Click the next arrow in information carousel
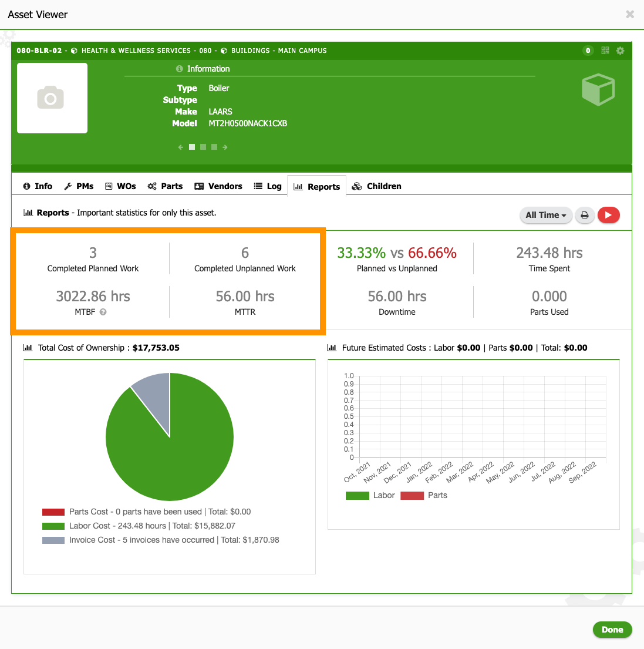 coord(225,147)
